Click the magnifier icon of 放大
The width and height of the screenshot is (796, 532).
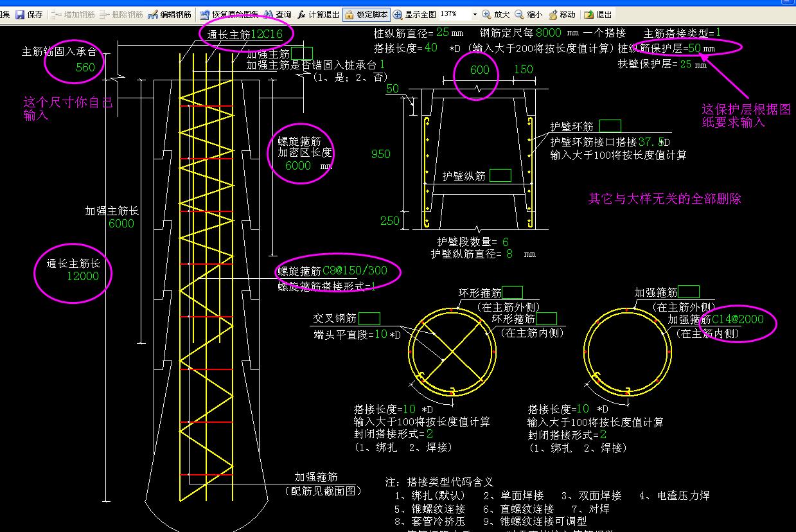pyautogui.click(x=486, y=14)
